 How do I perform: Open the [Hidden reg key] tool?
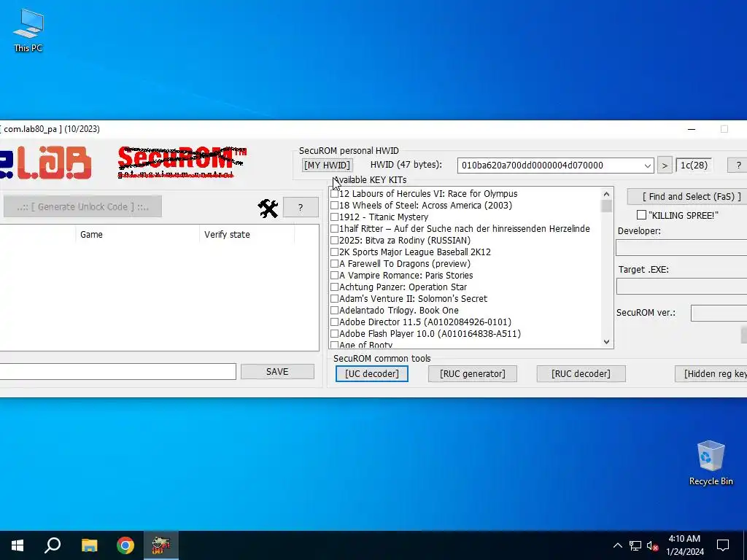[x=711, y=374]
